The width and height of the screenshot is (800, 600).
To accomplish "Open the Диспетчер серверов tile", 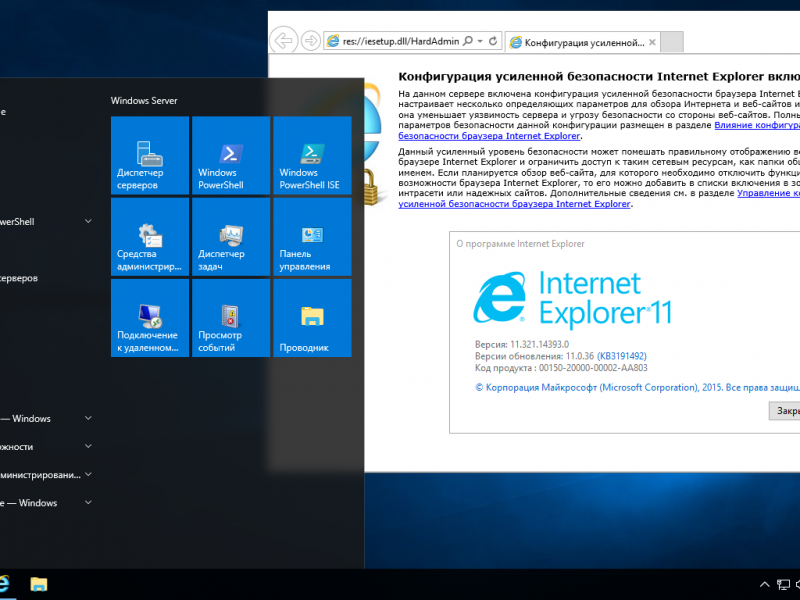I will click(150, 156).
